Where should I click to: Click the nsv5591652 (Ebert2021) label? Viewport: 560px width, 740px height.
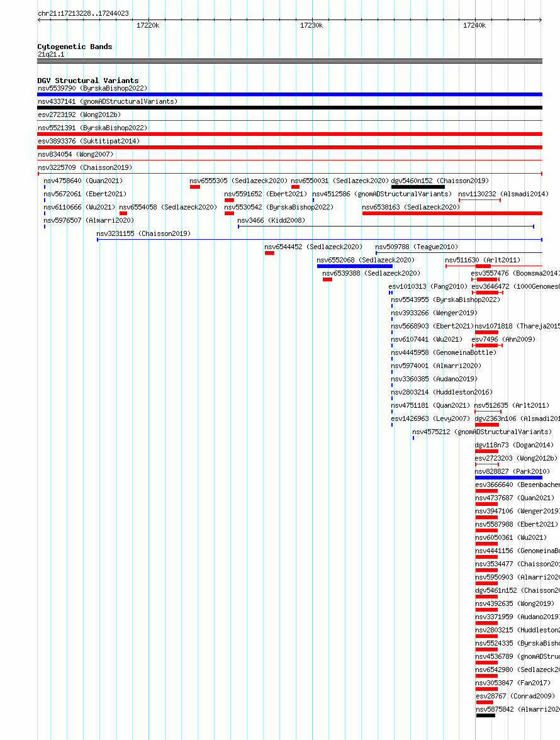[x=266, y=194]
